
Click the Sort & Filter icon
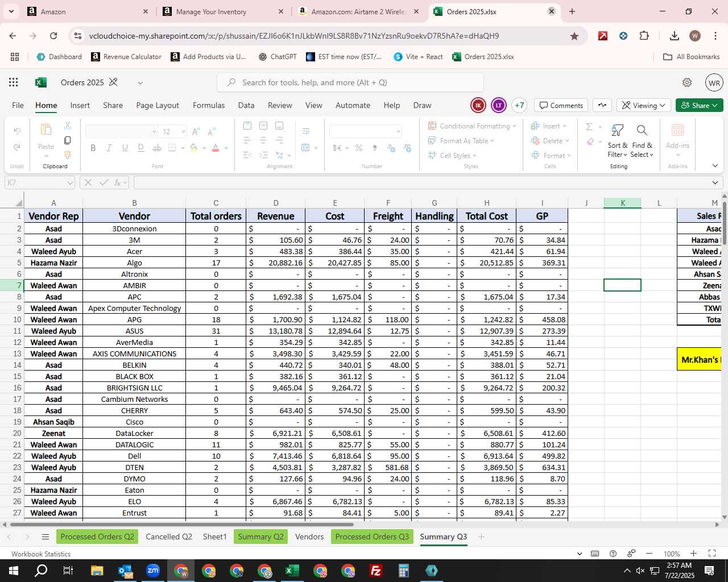(x=617, y=131)
